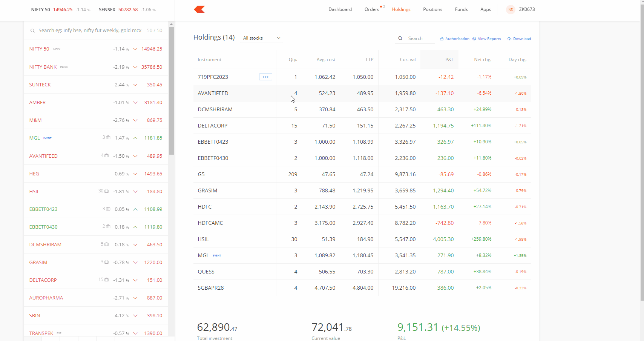Open the ZK0673 user menu
644x341 pixels.
click(527, 9)
